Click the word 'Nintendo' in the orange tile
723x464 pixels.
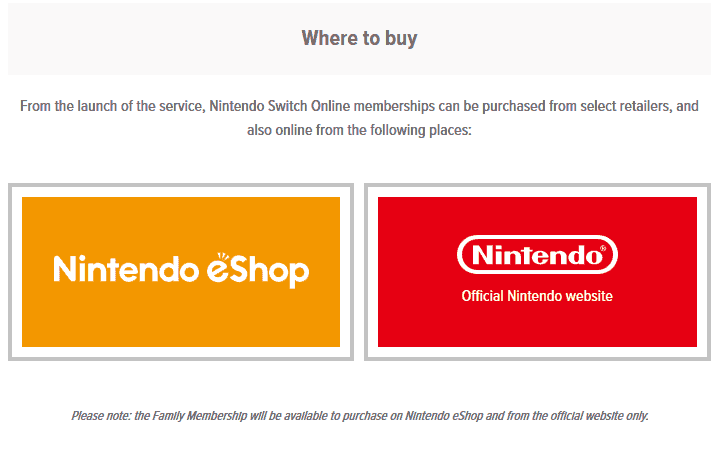pos(126,268)
